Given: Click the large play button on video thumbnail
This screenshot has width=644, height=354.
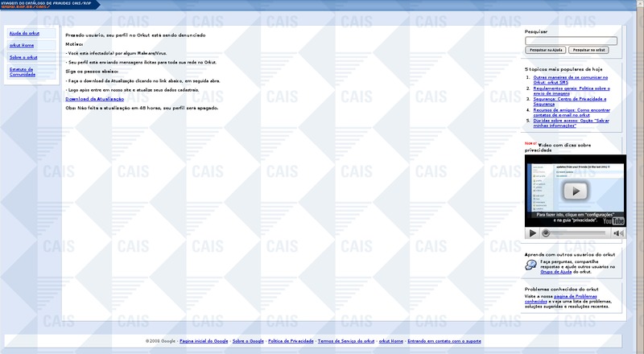Looking at the screenshot, I should click(576, 191).
